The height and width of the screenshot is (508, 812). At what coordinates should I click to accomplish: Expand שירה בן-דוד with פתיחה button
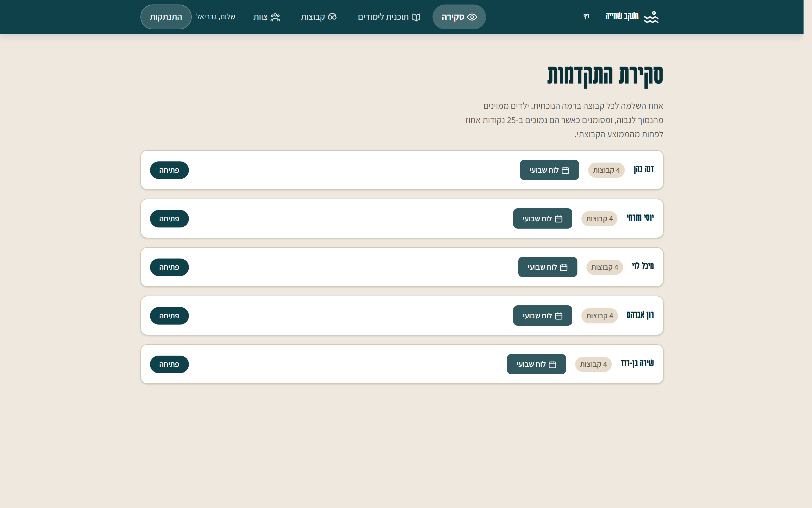coord(169,365)
